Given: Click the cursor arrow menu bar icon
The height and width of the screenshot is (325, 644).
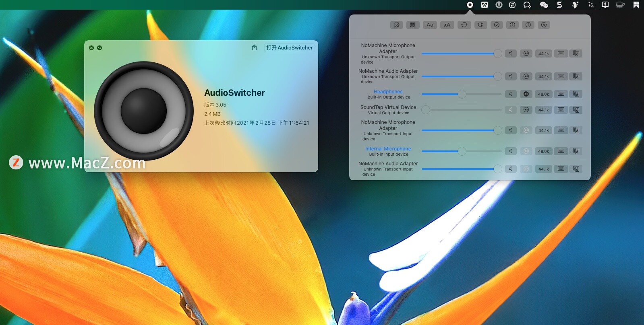Looking at the screenshot, I should (x=591, y=5).
